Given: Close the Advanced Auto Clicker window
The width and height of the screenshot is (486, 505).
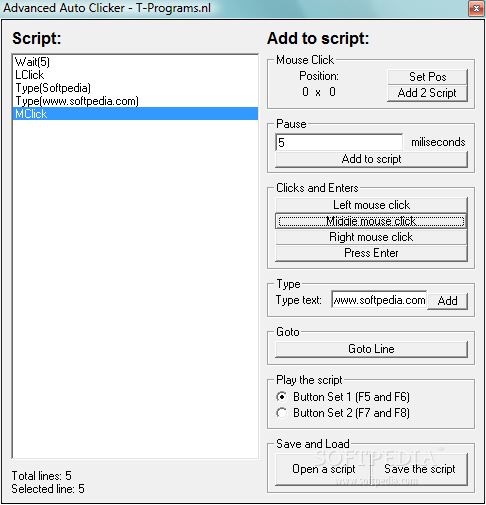Looking at the screenshot, I should click(476, 9).
